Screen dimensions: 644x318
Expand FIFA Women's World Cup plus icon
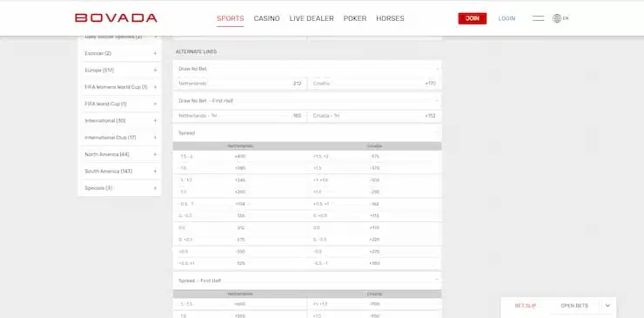[155, 87]
